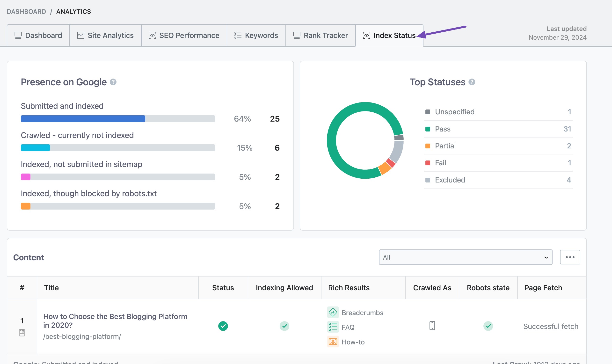Screen dimensions: 612x364
Task: Click the How-to rich result icon
Action: coord(333,342)
